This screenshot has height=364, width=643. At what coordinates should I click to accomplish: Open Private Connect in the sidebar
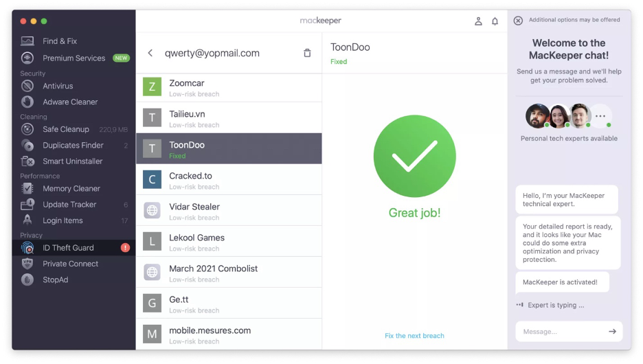[x=70, y=264]
